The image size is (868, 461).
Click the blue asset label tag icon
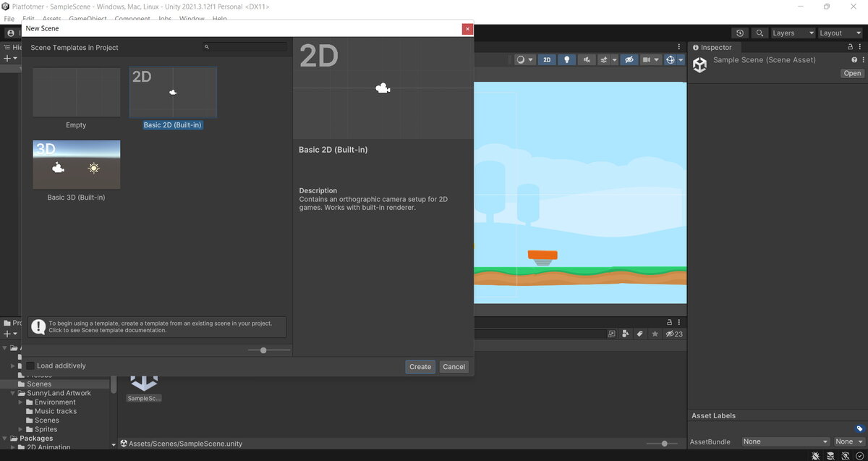point(859,428)
